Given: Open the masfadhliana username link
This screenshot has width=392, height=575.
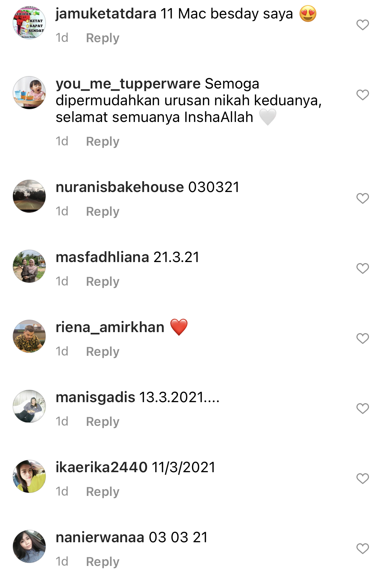Looking at the screenshot, I should [x=102, y=257].
